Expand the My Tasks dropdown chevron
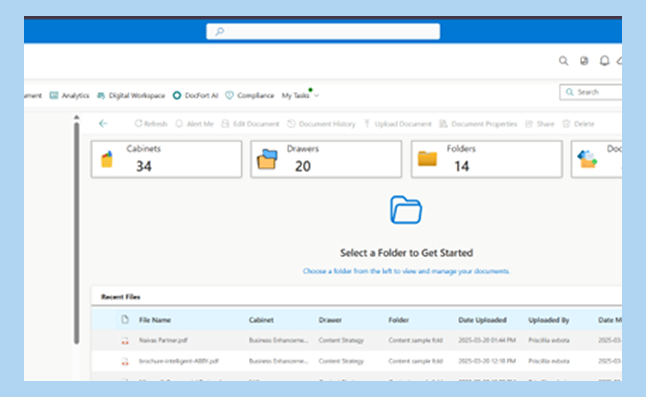The image size is (646, 397). coord(316,96)
